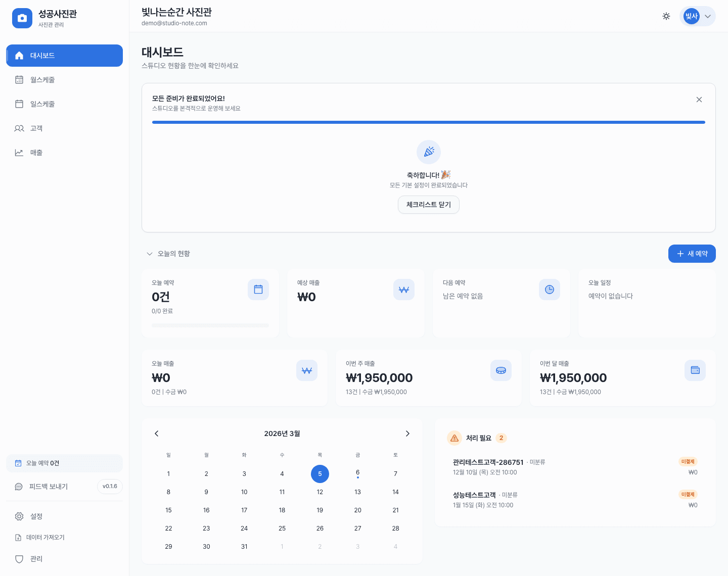The image size is (728, 576).
Task: Open the 빛사 profile dropdown menu
Action: [x=698, y=16]
